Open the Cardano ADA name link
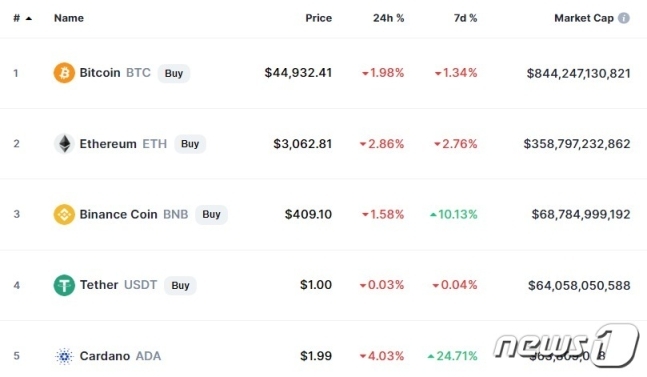The width and height of the screenshot is (647, 377). point(120,356)
